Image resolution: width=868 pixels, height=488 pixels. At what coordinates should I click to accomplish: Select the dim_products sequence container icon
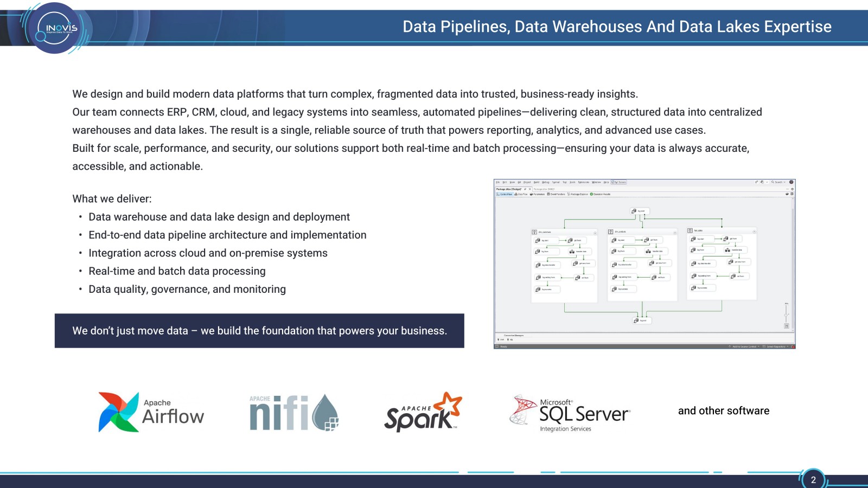pyautogui.click(x=610, y=232)
